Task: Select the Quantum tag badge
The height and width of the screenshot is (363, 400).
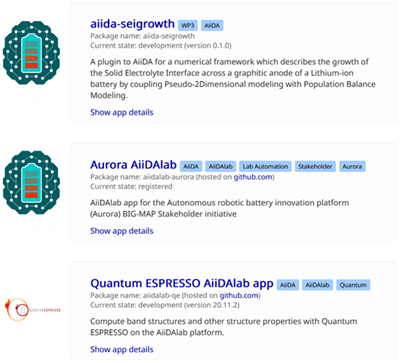Action: (353, 285)
